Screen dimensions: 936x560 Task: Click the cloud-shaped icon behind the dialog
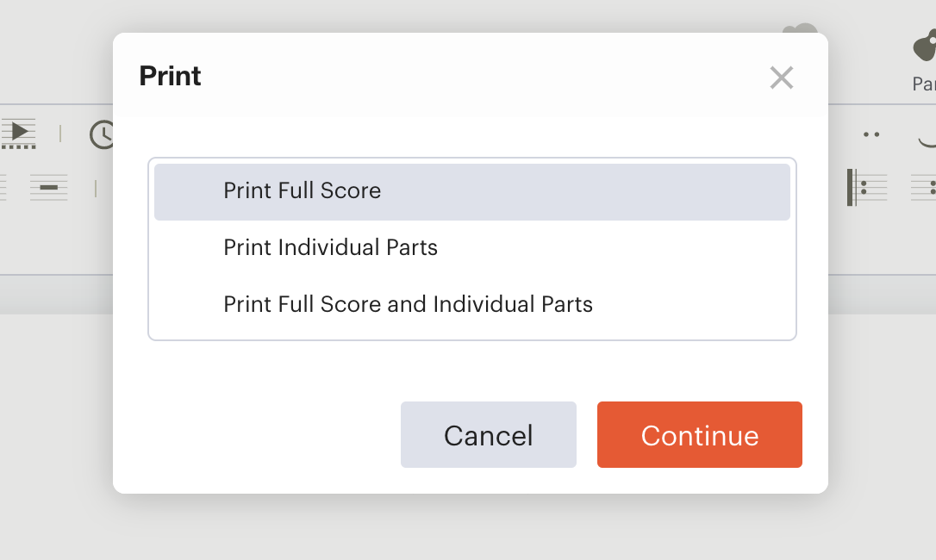tap(800, 28)
